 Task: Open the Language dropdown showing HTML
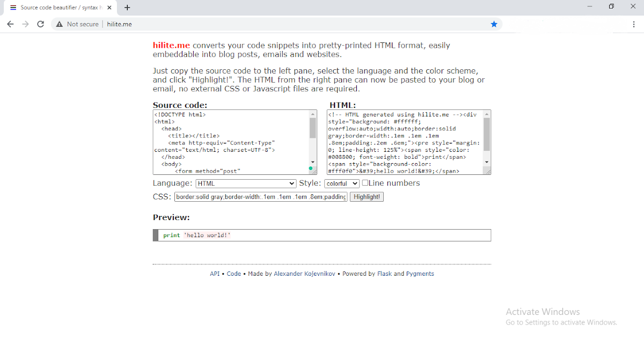pos(245,183)
